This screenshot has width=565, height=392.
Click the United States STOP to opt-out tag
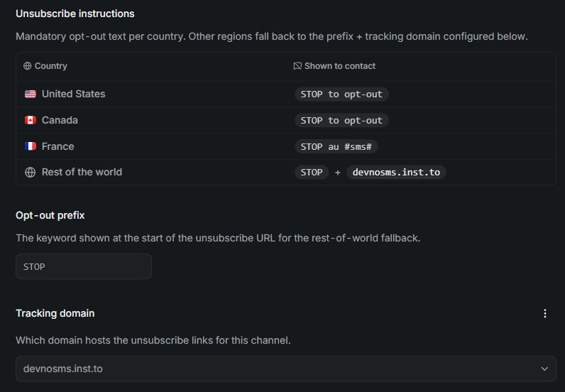click(x=341, y=94)
